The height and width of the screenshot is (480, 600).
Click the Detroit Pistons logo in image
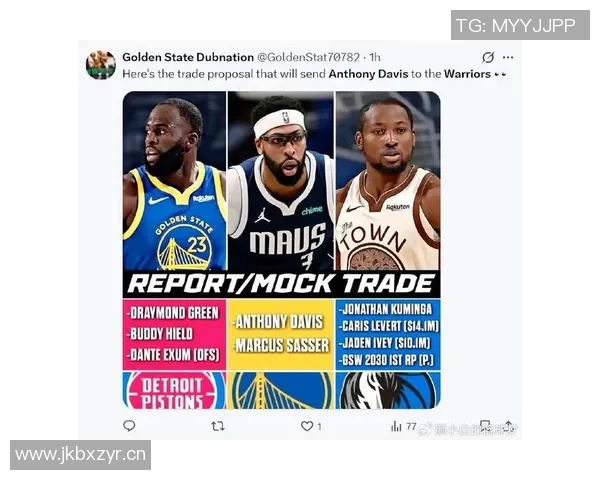point(174,390)
